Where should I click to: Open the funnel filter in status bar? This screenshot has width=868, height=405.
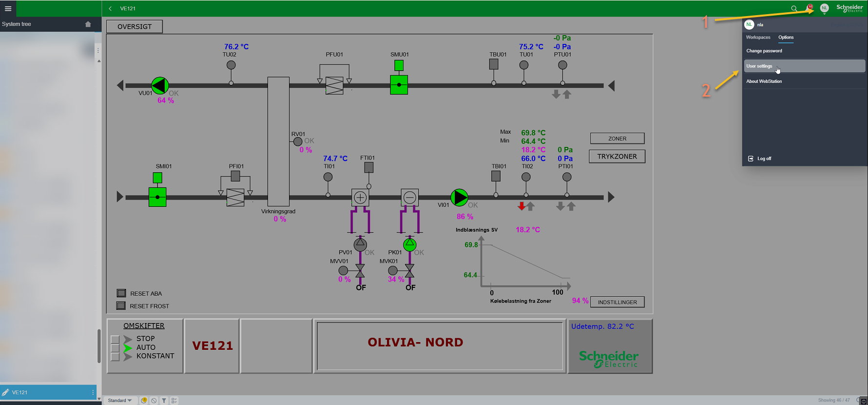pos(164,401)
